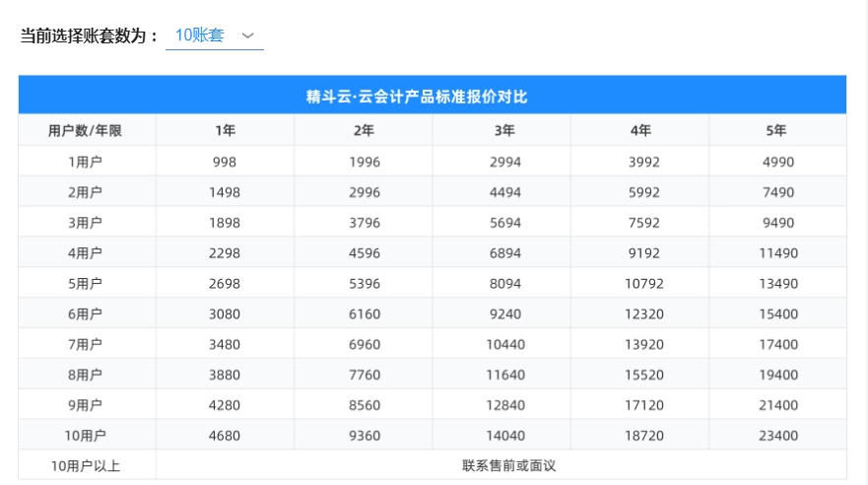Open the 10账套 account set dropdown
The image size is (868, 485).
pos(213,35)
